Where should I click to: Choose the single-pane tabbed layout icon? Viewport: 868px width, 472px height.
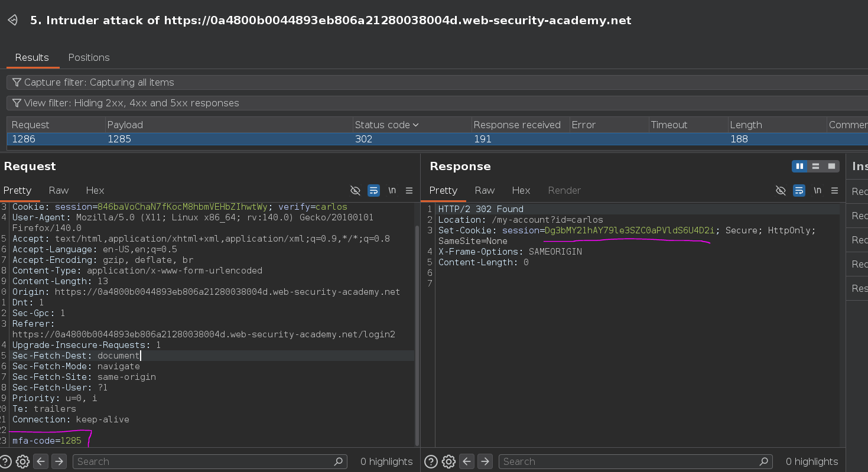(831, 167)
